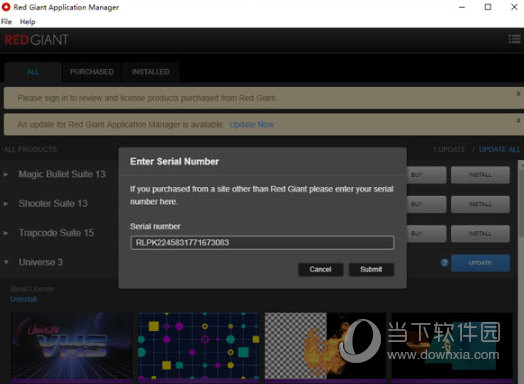
Task: Switch to the INSTALLED tab
Action: point(150,72)
